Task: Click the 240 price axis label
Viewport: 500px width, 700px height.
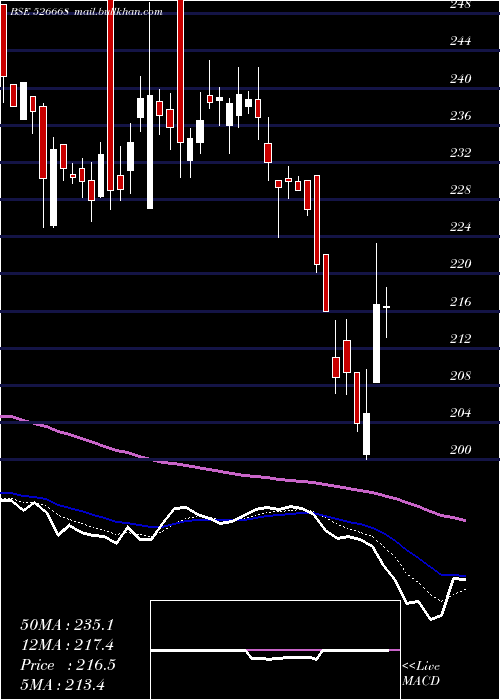Action: tap(460, 79)
